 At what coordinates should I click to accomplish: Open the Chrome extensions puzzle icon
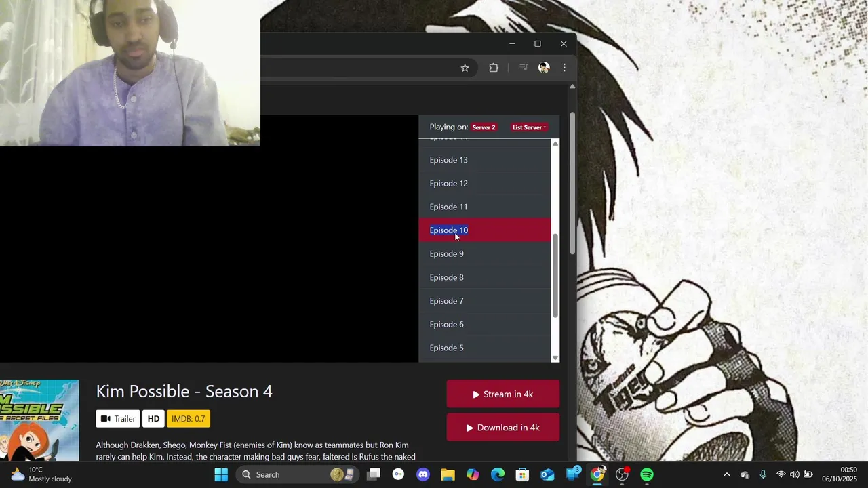494,68
